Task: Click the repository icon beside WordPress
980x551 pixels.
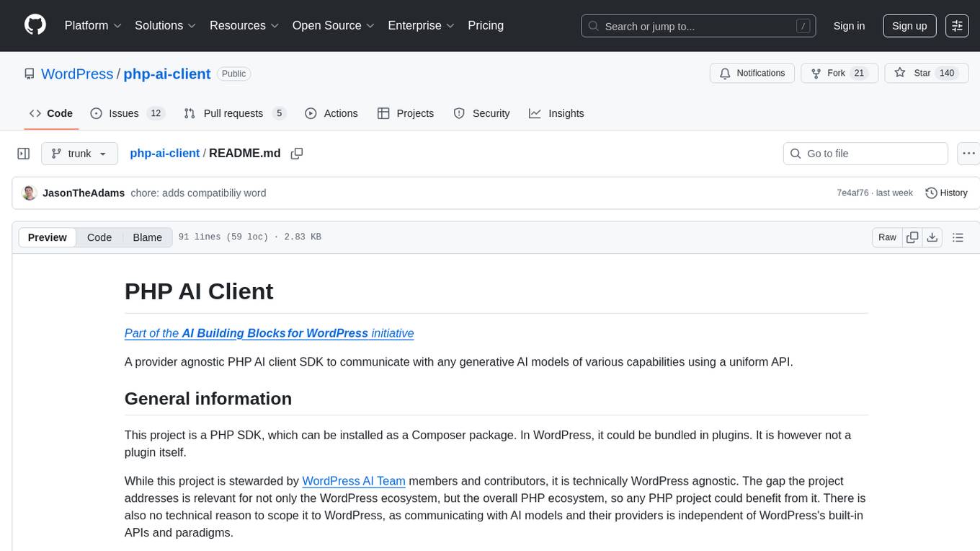Action: coord(29,74)
